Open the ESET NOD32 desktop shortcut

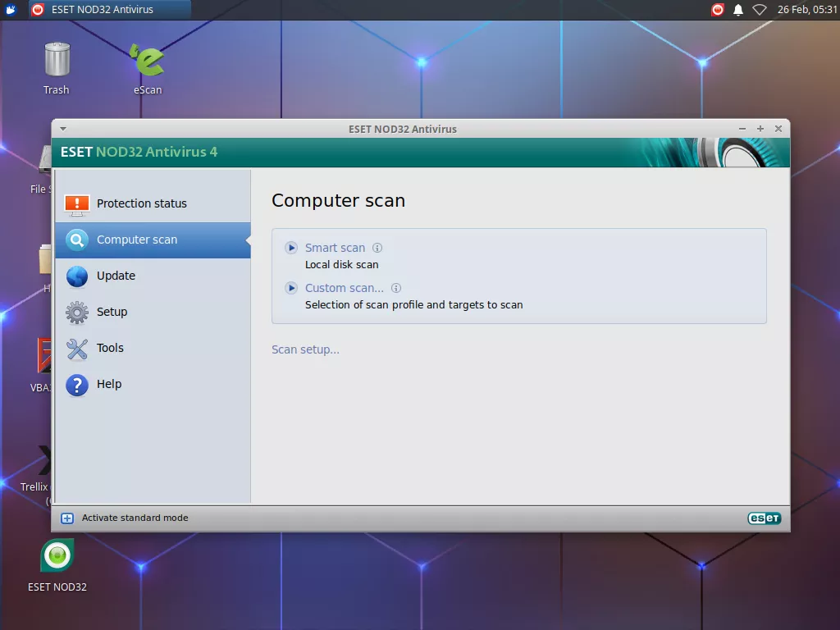[57, 558]
